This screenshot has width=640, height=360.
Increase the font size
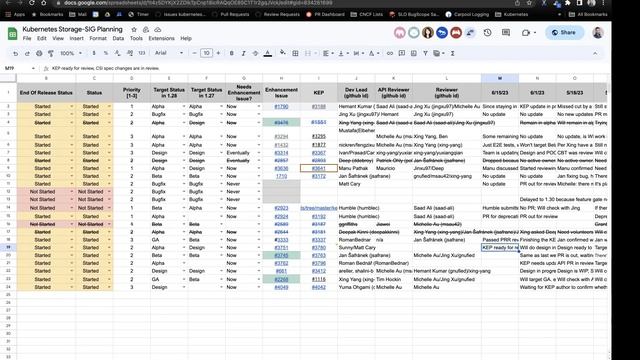pos(218,53)
